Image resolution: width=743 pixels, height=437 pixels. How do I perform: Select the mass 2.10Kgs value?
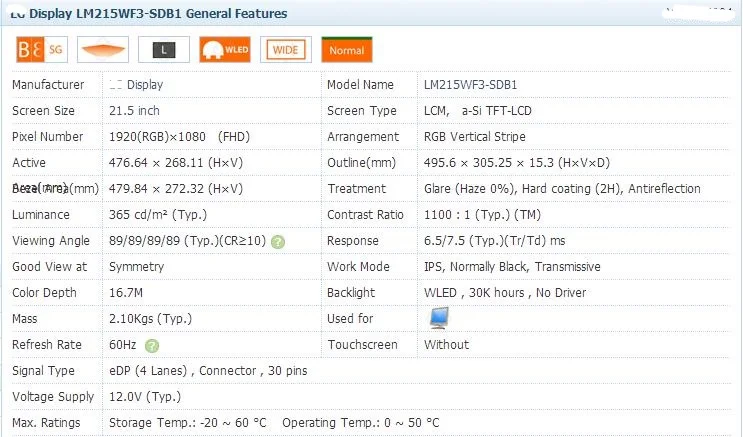click(150, 319)
